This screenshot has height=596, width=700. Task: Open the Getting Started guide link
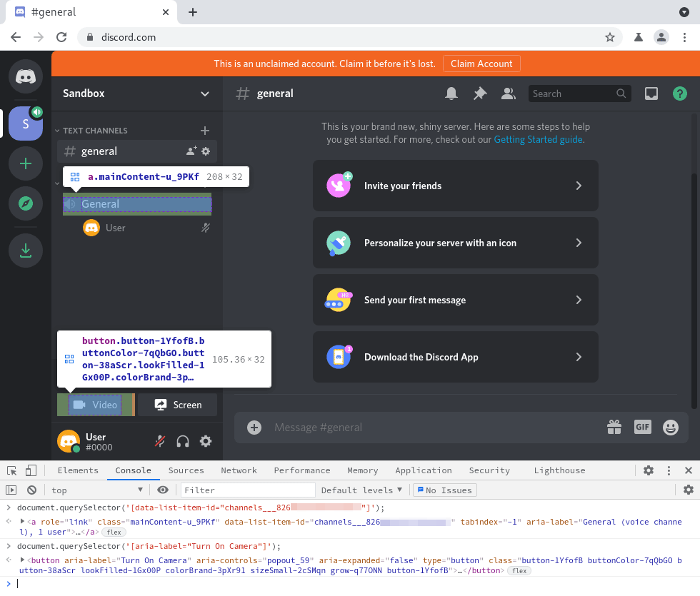[538, 140]
